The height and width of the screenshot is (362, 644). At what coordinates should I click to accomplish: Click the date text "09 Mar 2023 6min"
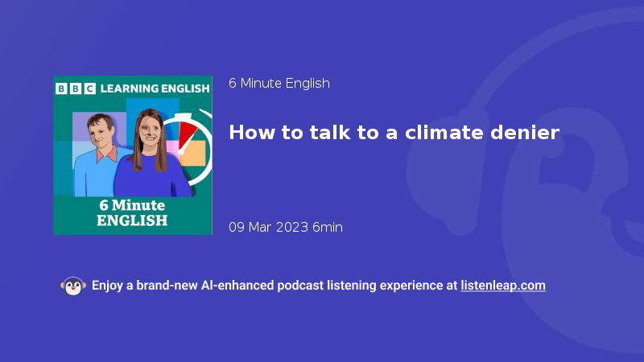click(286, 227)
